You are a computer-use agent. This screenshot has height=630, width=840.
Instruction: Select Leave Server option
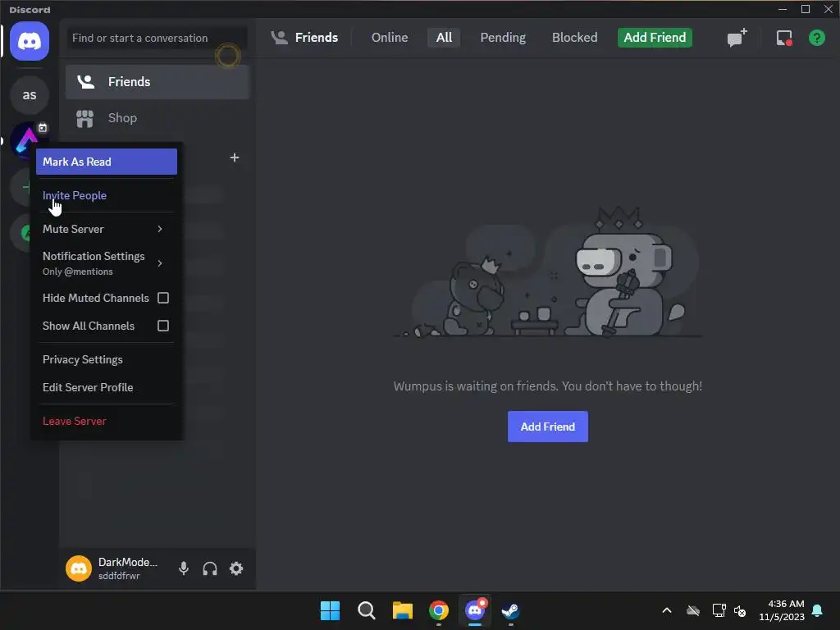coord(107,421)
